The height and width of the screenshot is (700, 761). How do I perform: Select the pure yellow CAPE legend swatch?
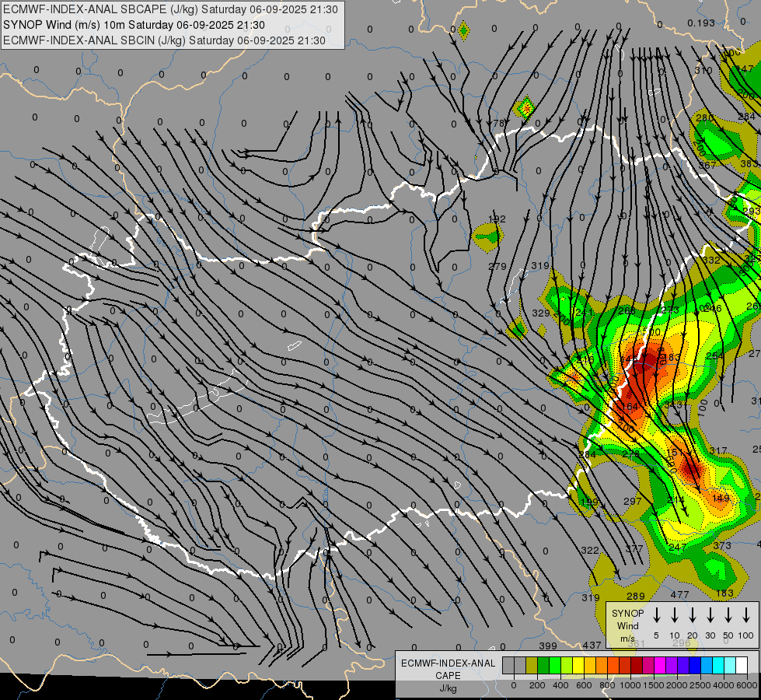tap(578, 665)
